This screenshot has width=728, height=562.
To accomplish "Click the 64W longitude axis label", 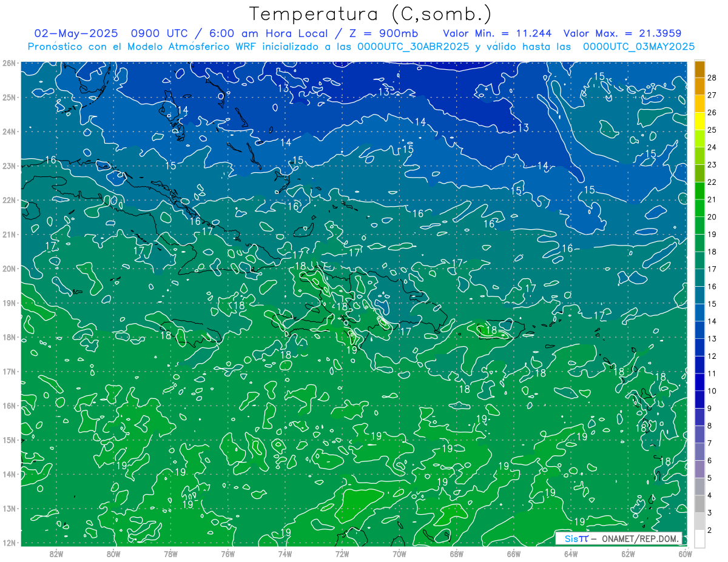I will pos(571,554).
